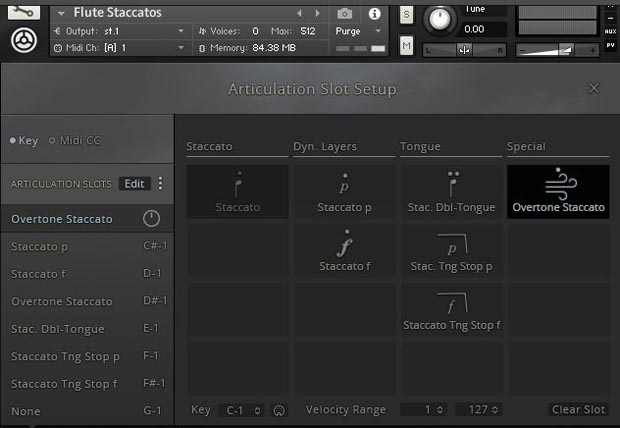This screenshot has height=428, width=620.
Task: Select the Stac. Dbl-Tongue articulation tile
Action: 451,191
